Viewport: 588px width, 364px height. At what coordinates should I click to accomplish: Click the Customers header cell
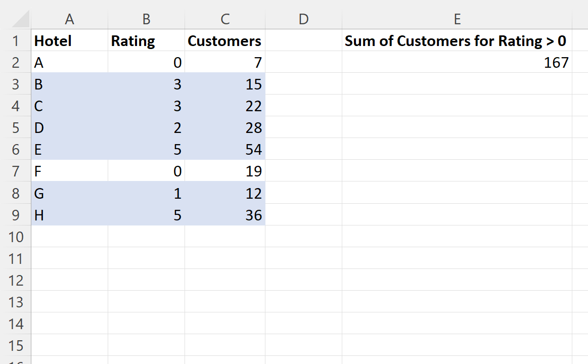tap(224, 40)
